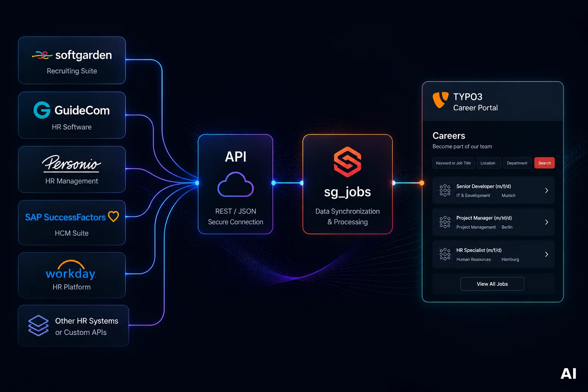Expand the HR Specialist job chevron

547,254
